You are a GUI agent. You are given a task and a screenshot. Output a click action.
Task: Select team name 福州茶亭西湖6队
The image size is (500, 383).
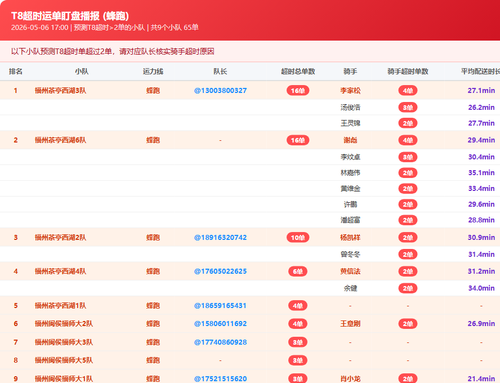[60, 140]
